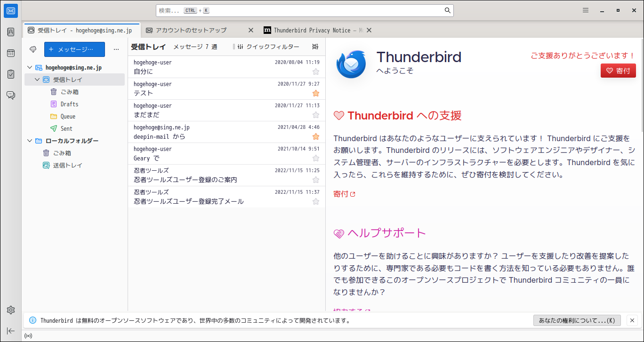Open 忍者ツールズユーザー登録完了メール message
This screenshot has height=342, width=644.
click(226, 197)
